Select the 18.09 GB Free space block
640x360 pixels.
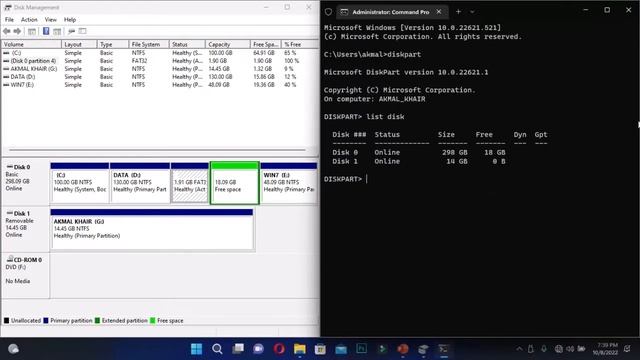coord(235,183)
